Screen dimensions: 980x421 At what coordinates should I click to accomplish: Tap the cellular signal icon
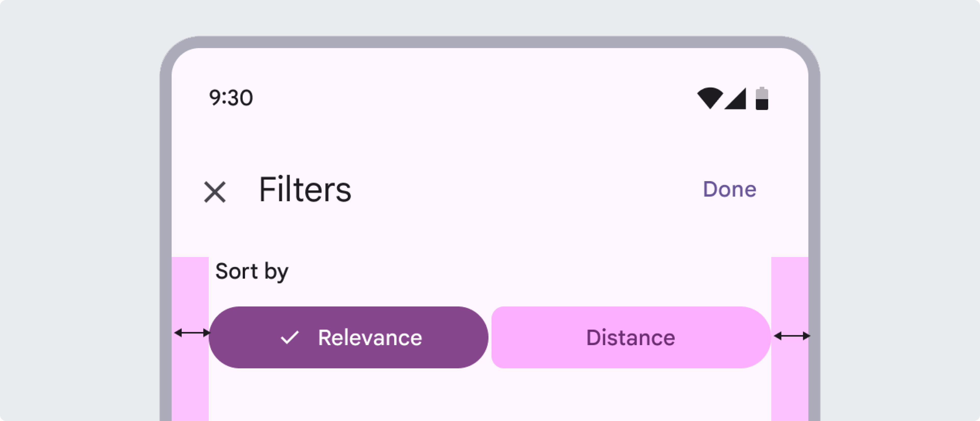[736, 99]
